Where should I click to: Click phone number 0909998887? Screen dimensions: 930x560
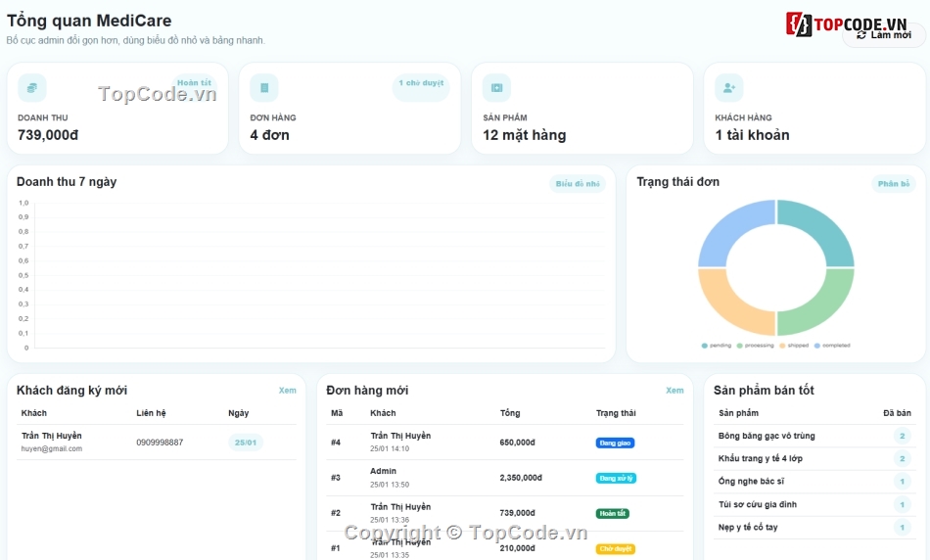coord(160,443)
